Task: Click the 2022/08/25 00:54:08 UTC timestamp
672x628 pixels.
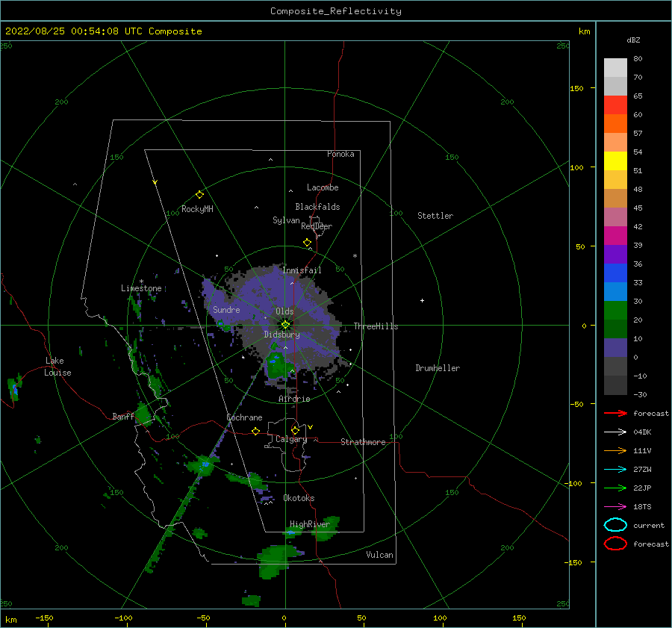Action: coord(103,31)
